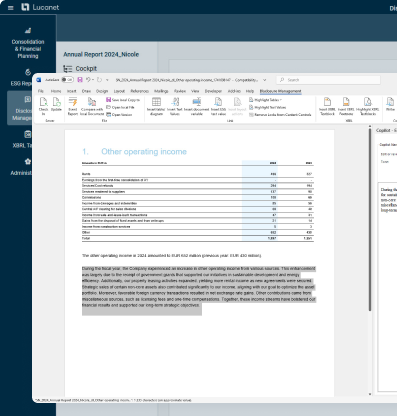Open the Quick Access Toolbar customize arrow
Viewport: 397px width, 416px height.
pyautogui.click(x=107, y=80)
